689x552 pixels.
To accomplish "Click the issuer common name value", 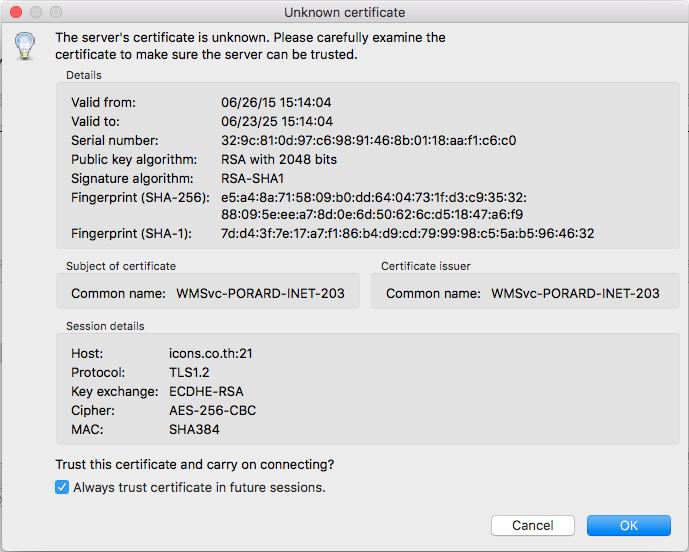I will point(575,293).
